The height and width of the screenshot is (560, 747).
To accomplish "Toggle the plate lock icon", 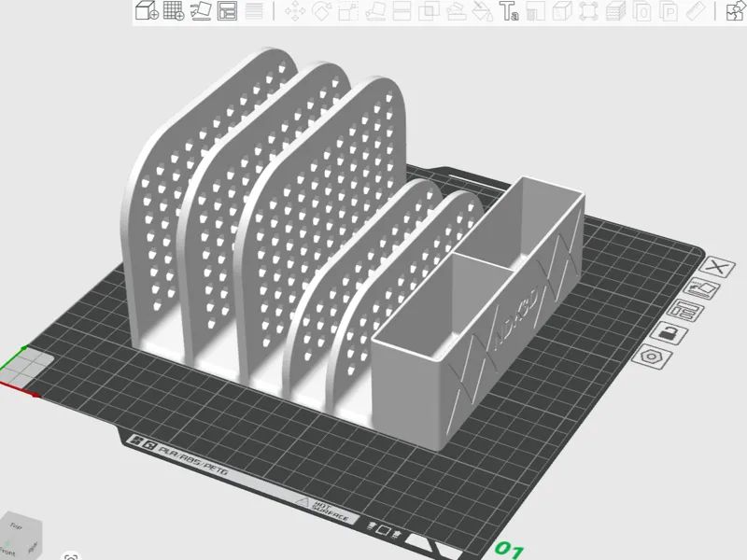I will (x=671, y=333).
